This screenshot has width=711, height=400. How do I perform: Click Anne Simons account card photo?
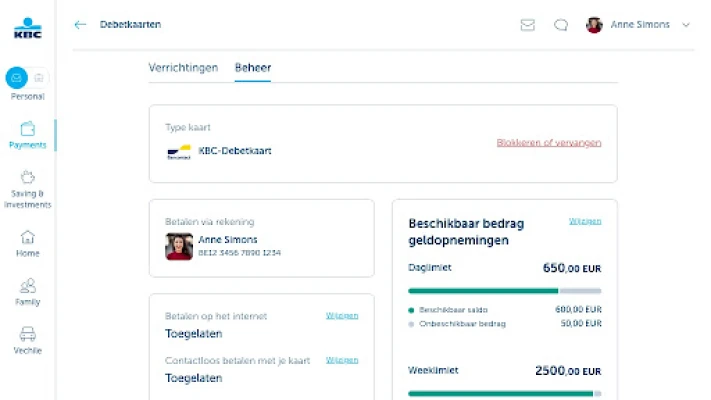click(x=179, y=247)
